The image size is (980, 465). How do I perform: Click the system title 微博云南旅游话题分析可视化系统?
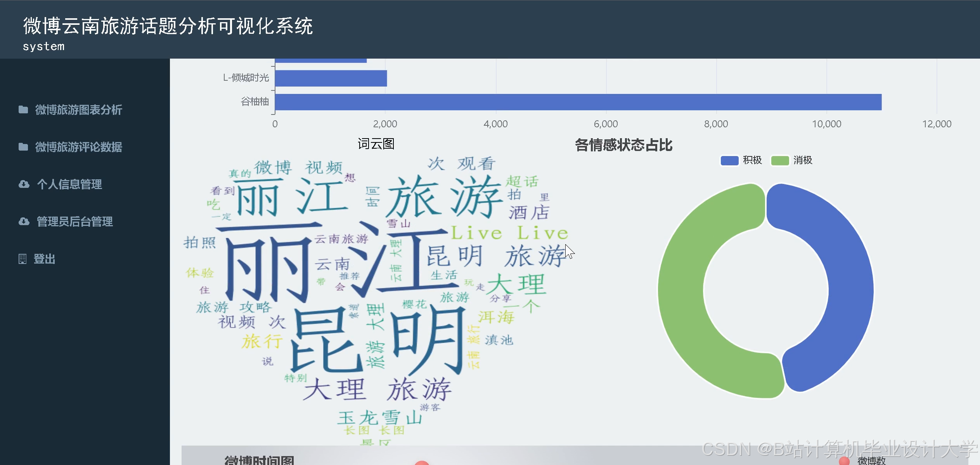point(168,26)
